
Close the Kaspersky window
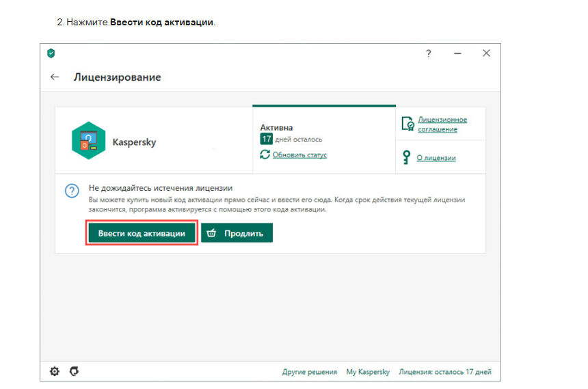(x=486, y=53)
